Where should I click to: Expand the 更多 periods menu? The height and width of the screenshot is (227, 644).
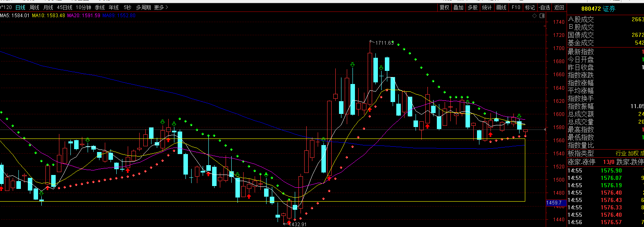tap(161, 7)
